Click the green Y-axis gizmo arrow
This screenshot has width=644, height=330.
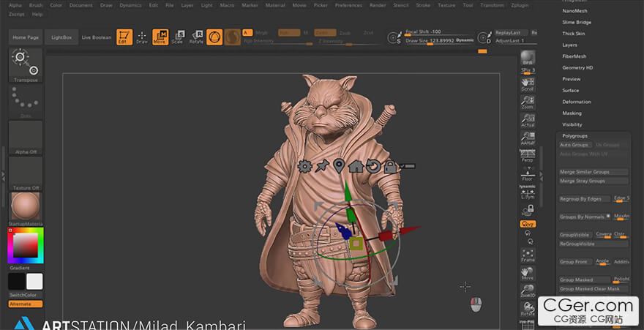click(x=348, y=190)
